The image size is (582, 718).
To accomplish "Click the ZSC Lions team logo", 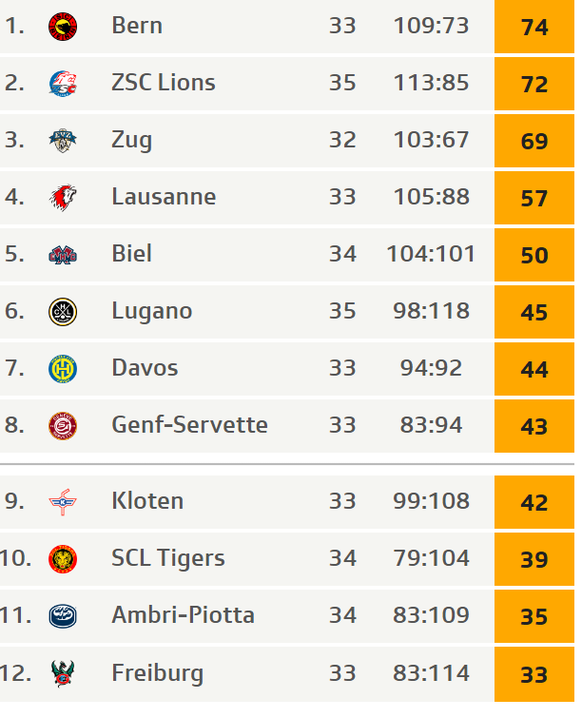I will pos(63,83).
